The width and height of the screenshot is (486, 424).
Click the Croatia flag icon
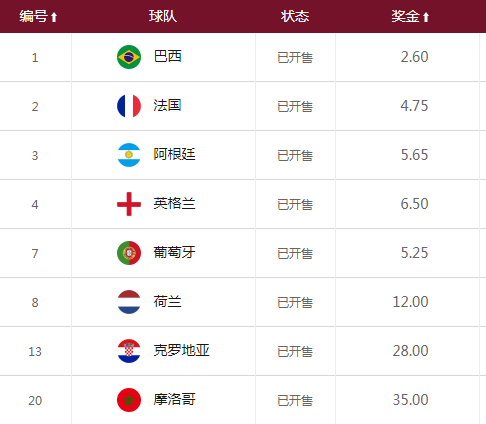[x=129, y=351]
